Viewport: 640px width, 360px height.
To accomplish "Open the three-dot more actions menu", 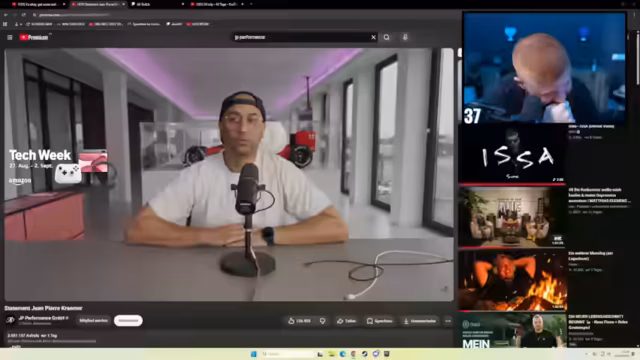I will pos(448,321).
